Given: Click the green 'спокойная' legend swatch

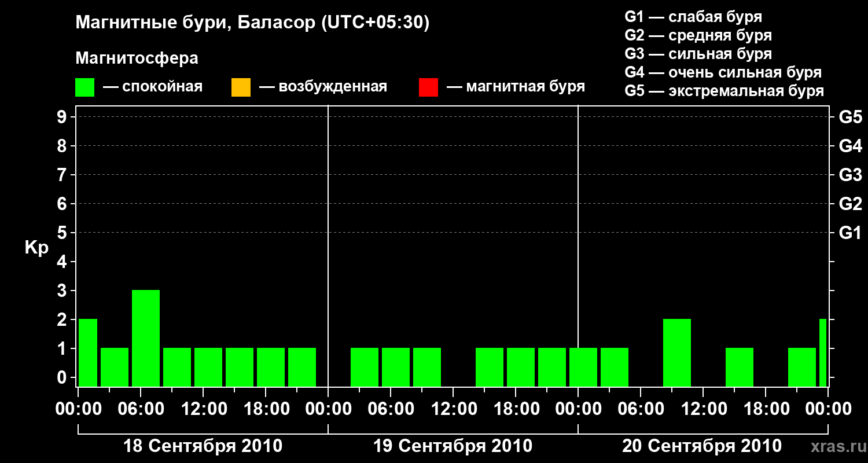Looking at the screenshot, I should click(x=84, y=87).
